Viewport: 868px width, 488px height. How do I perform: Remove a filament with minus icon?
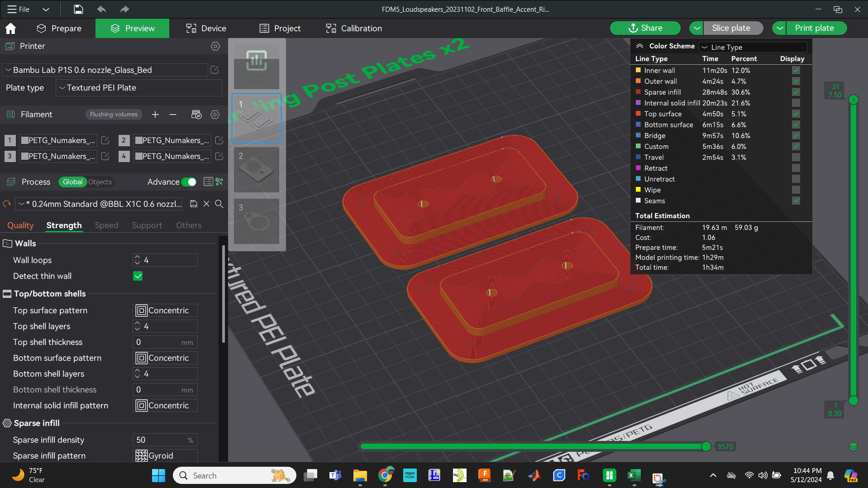[173, 115]
